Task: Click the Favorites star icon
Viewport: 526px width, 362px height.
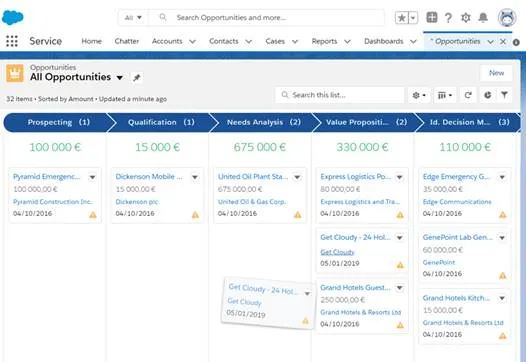Action: [402, 17]
